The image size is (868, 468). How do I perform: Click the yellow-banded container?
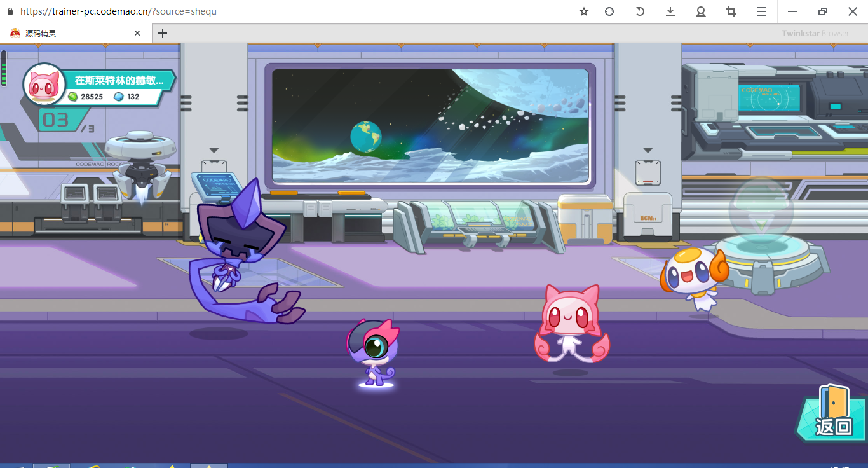(x=585, y=220)
